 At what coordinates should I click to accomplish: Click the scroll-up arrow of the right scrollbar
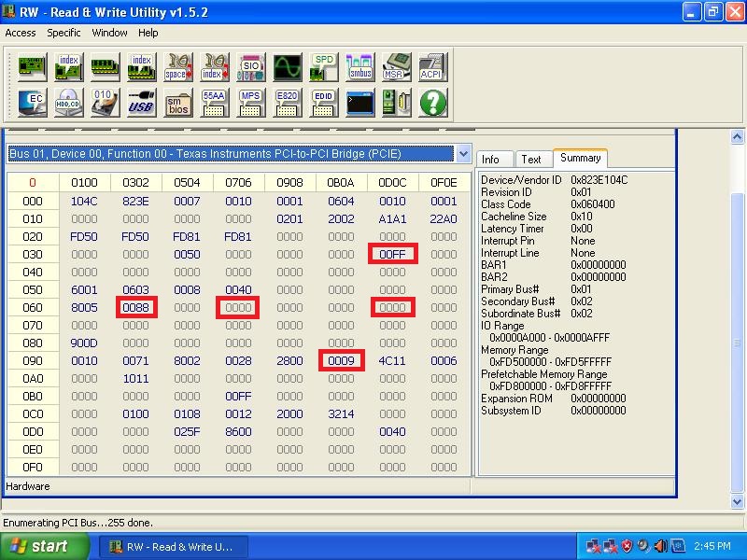pyautogui.click(x=737, y=137)
